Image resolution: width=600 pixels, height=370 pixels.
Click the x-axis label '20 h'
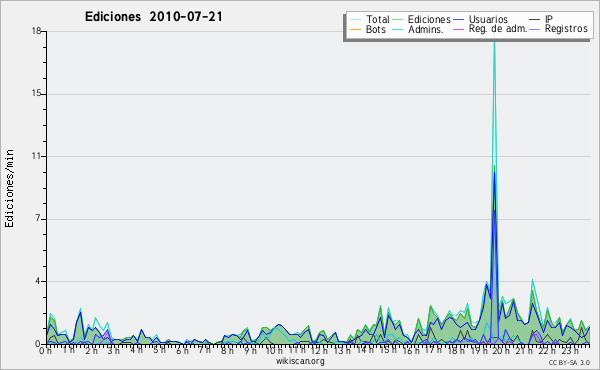[x=500, y=350]
